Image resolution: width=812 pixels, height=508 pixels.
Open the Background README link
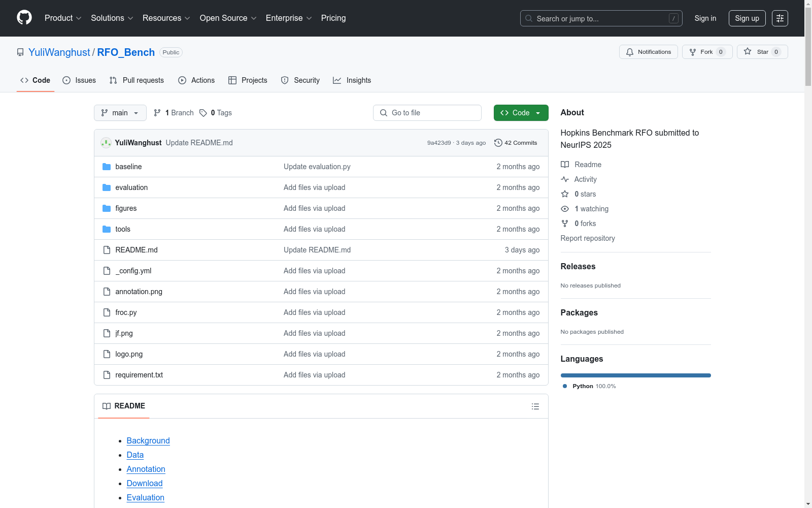click(148, 440)
